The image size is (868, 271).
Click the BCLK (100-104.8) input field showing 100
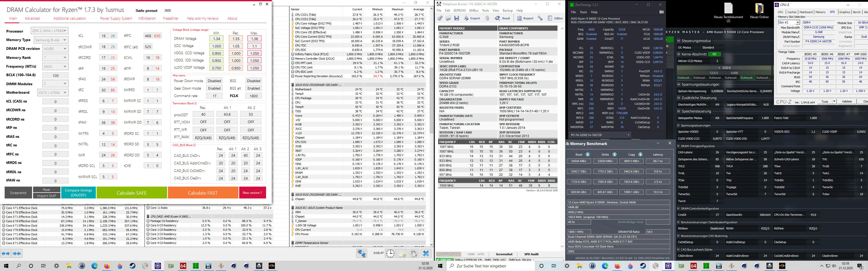point(55,75)
